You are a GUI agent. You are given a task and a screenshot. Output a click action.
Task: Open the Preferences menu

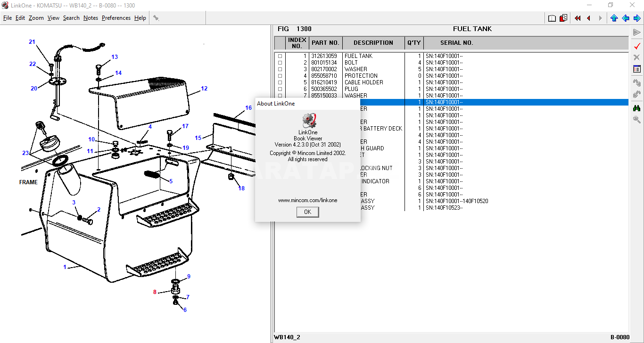coord(116,18)
